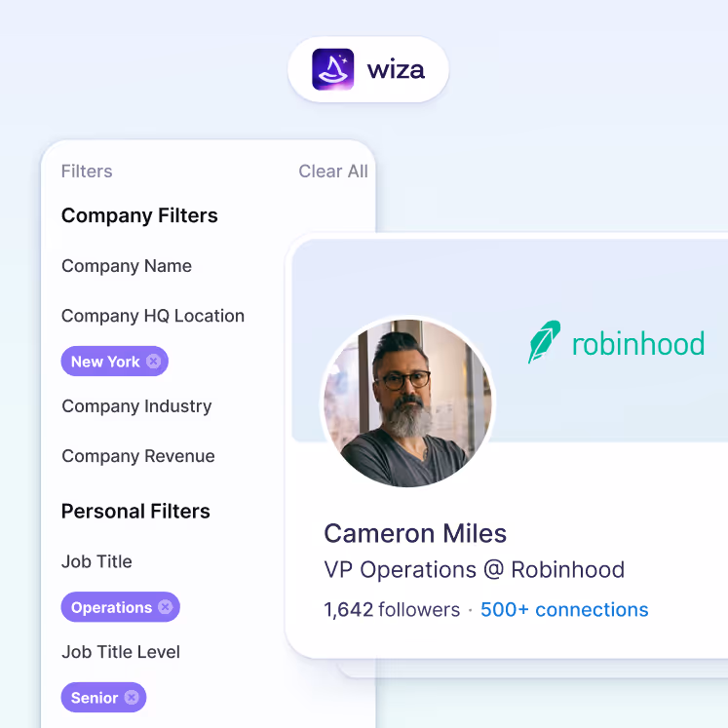
Task: Expand the Job Title Level filter
Action: pos(121,652)
